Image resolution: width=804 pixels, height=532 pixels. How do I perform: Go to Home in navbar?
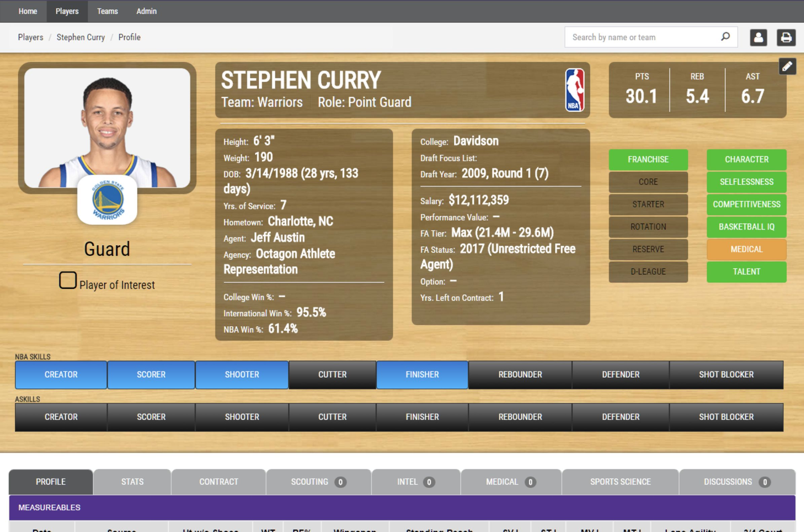tap(28, 11)
